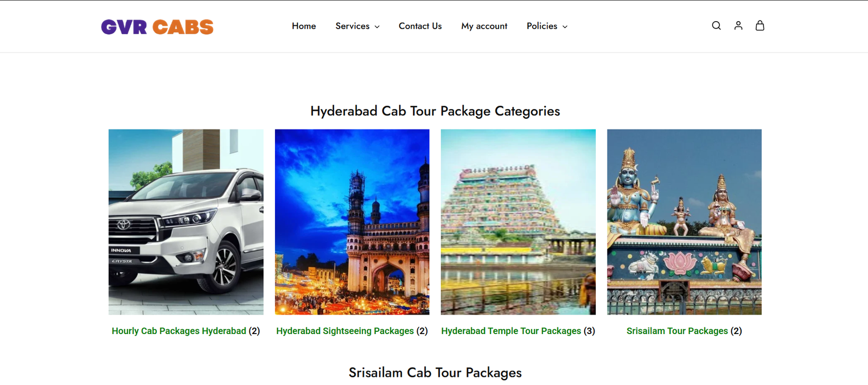
Task: Select the white Innova car thumbnail
Action: click(x=186, y=222)
